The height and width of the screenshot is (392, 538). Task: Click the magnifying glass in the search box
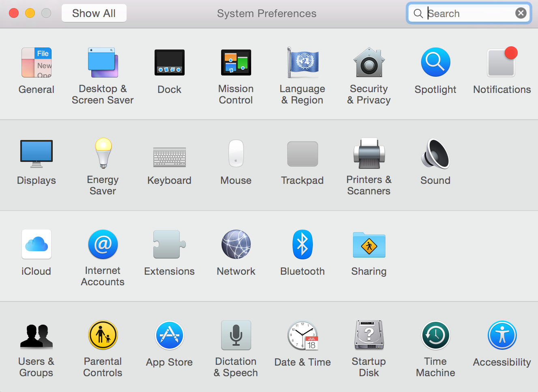point(418,13)
